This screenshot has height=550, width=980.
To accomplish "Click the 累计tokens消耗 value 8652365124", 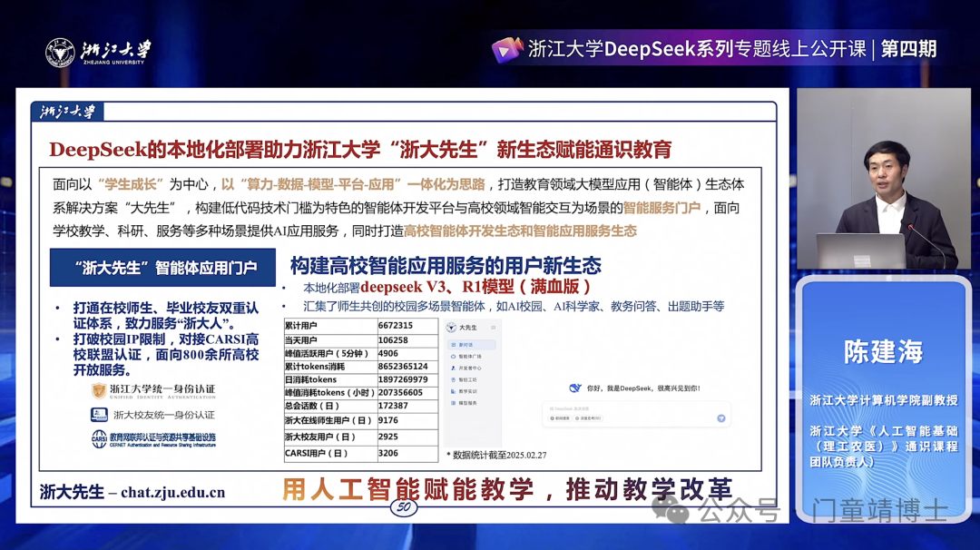I will (x=403, y=367).
